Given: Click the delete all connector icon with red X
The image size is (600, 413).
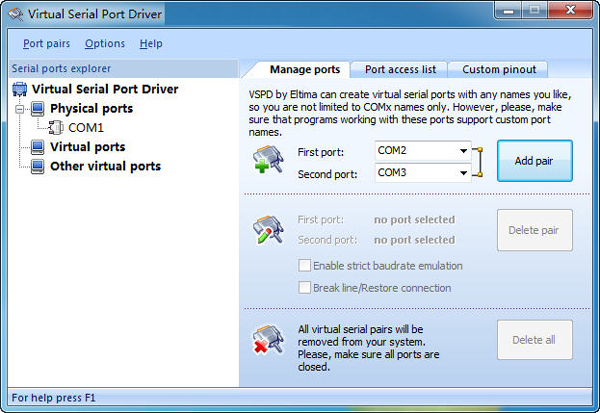Looking at the screenshot, I should coord(268,339).
